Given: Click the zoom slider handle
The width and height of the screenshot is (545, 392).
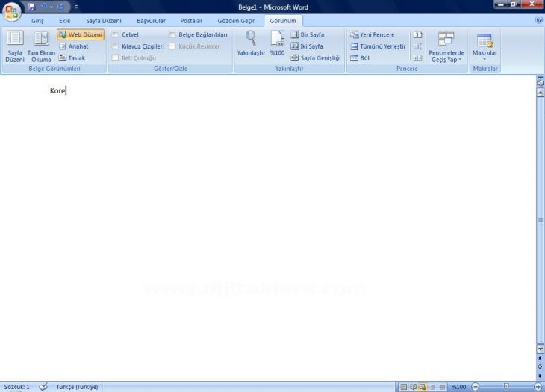Looking at the screenshot, I should 506,387.
